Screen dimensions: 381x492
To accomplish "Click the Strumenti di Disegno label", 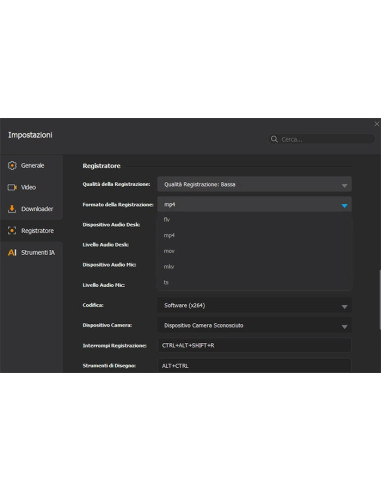I will [x=109, y=366].
